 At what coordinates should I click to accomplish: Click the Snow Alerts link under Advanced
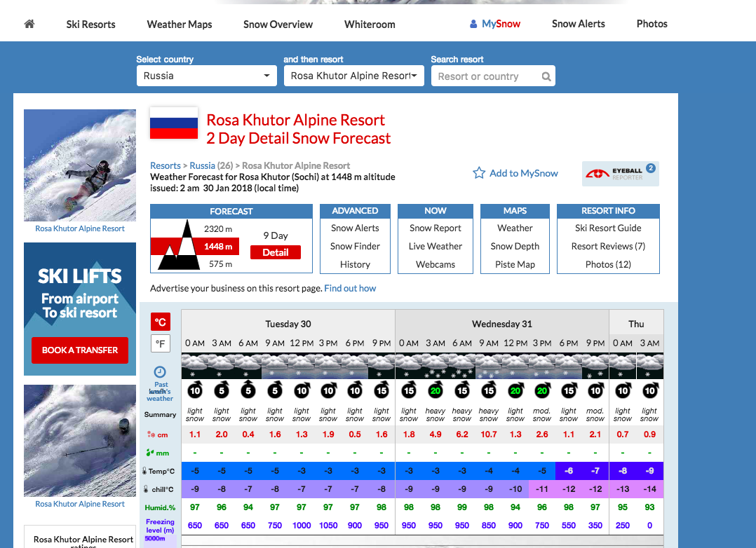[x=355, y=228]
